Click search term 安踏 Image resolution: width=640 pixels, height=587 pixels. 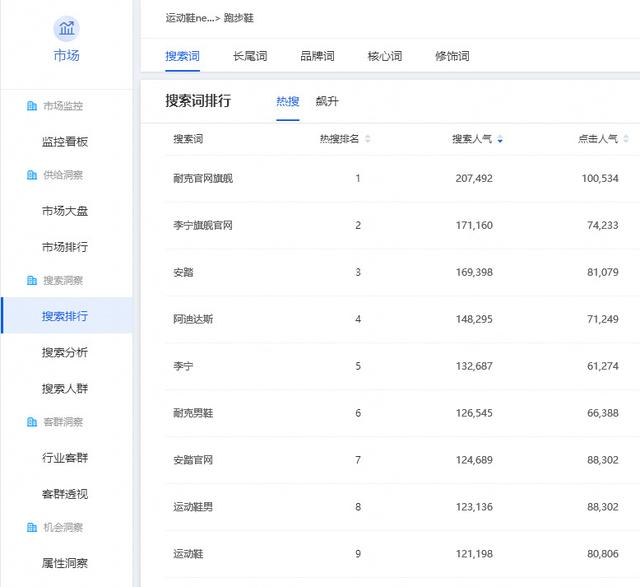coord(183,272)
